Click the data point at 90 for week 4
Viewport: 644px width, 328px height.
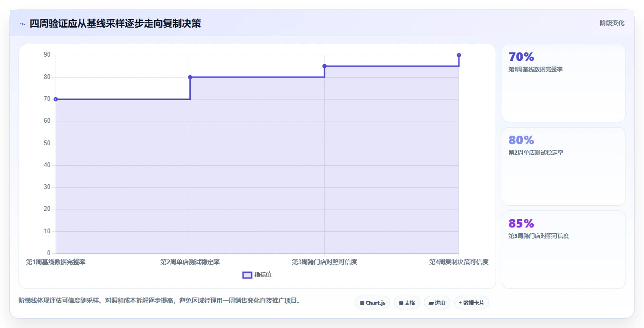(459, 55)
